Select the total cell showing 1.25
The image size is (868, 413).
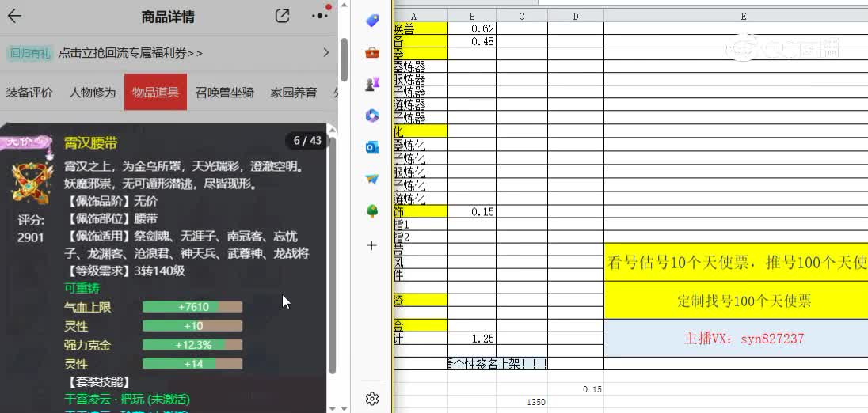tap(472, 339)
